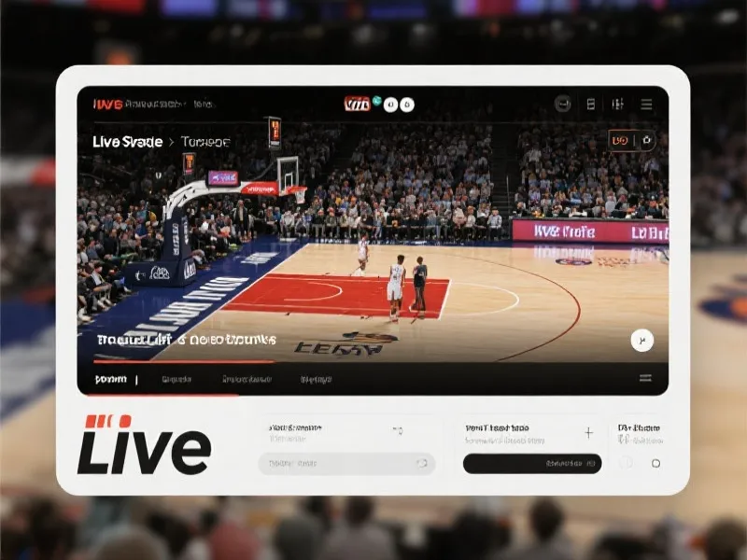Click the round profile icon in top bar
Screen dimensions: 747x560
pyautogui.click(x=562, y=105)
